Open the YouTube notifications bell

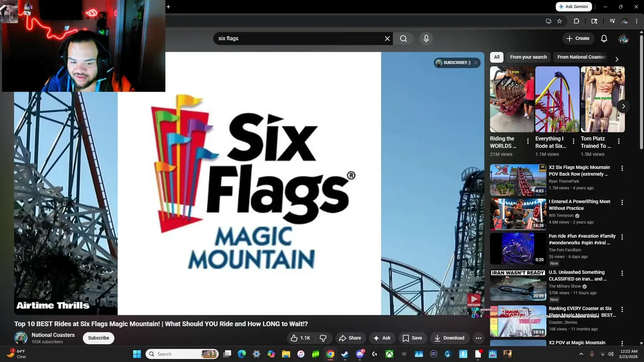[604, 38]
